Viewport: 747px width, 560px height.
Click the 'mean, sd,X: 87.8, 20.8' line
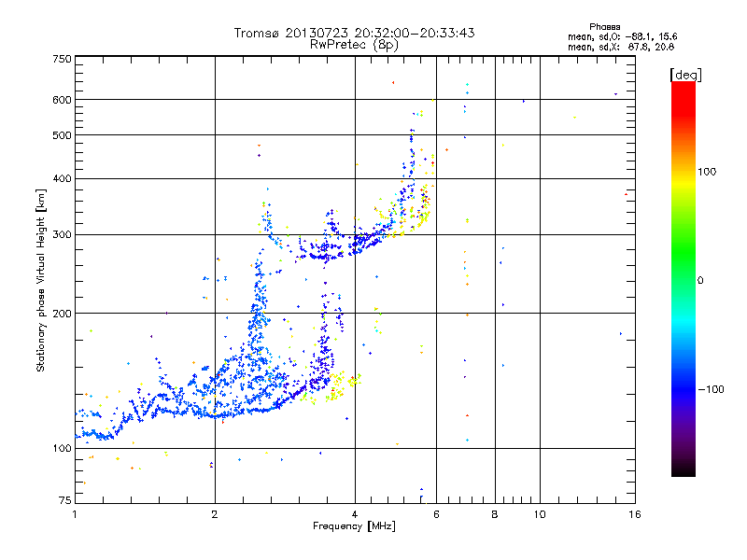point(621,47)
